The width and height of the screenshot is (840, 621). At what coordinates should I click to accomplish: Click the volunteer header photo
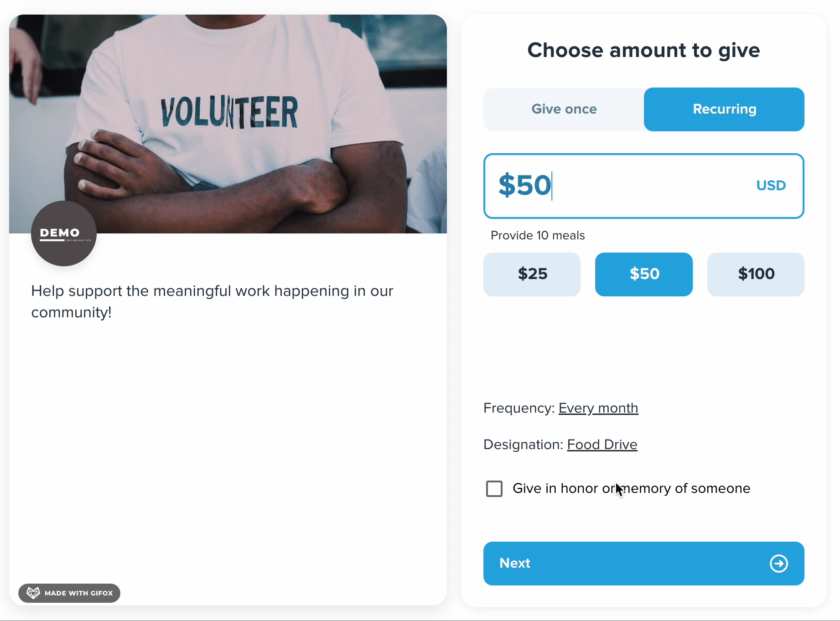(x=228, y=124)
